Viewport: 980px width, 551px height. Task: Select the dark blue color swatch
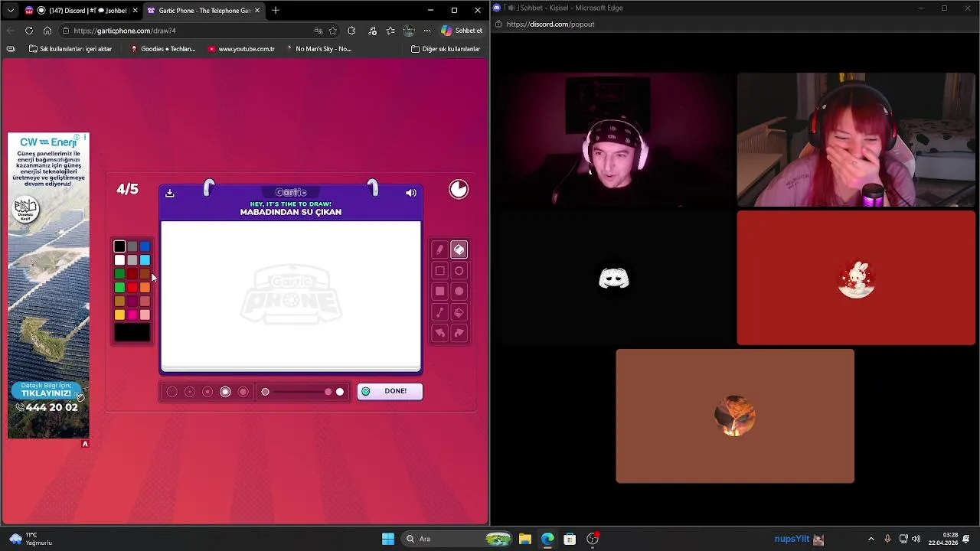[x=145, y=246]
